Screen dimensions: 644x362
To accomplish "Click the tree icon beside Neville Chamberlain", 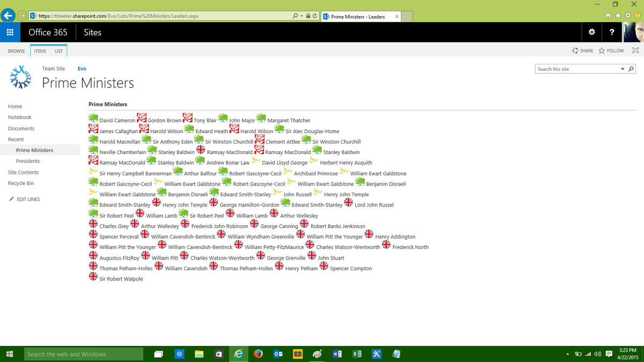I will click(93, 150).
